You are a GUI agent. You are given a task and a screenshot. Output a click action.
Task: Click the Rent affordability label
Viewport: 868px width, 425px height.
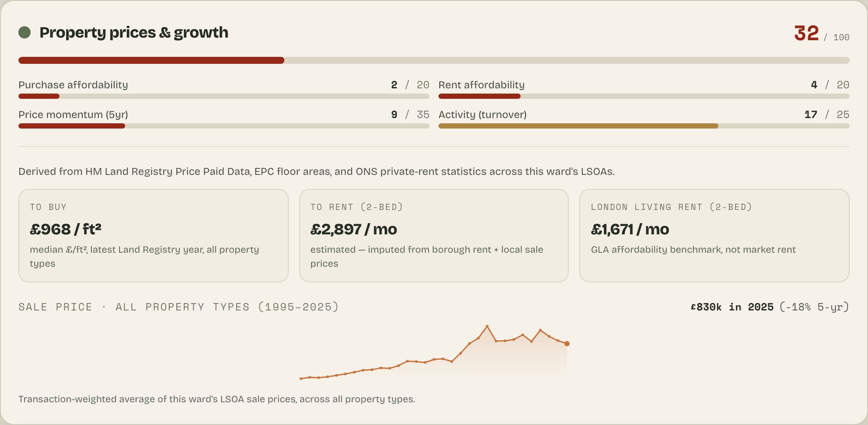tap(481, 85)
